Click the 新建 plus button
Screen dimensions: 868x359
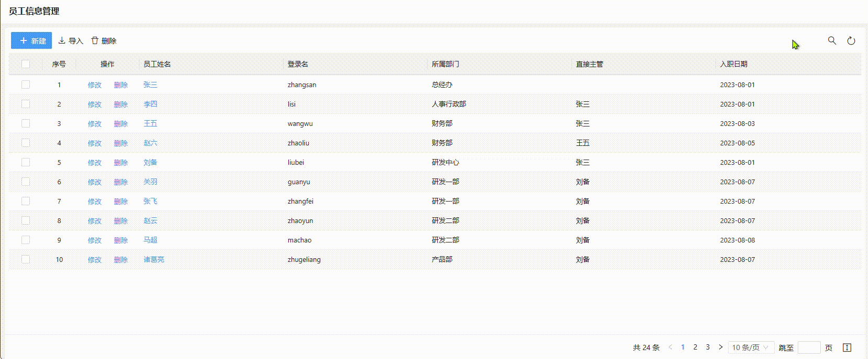click(x=31, y=40)
